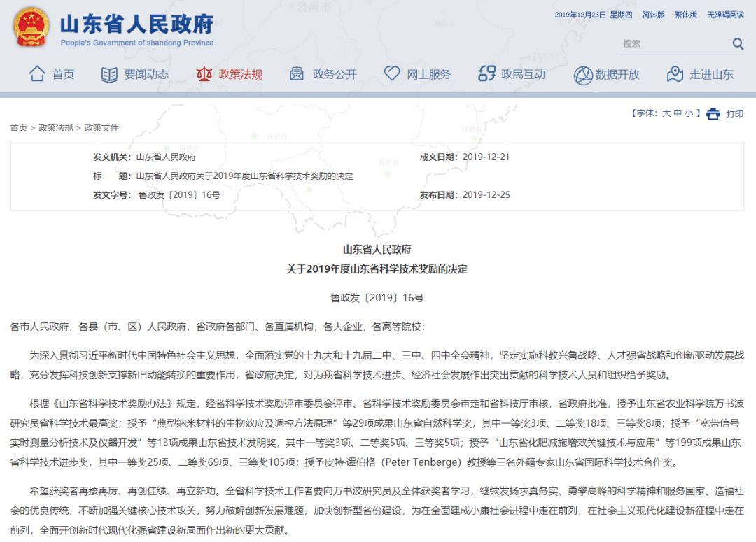The image size is (756, 542).
Task: Set font size to 大
Action: pos(666,114)
